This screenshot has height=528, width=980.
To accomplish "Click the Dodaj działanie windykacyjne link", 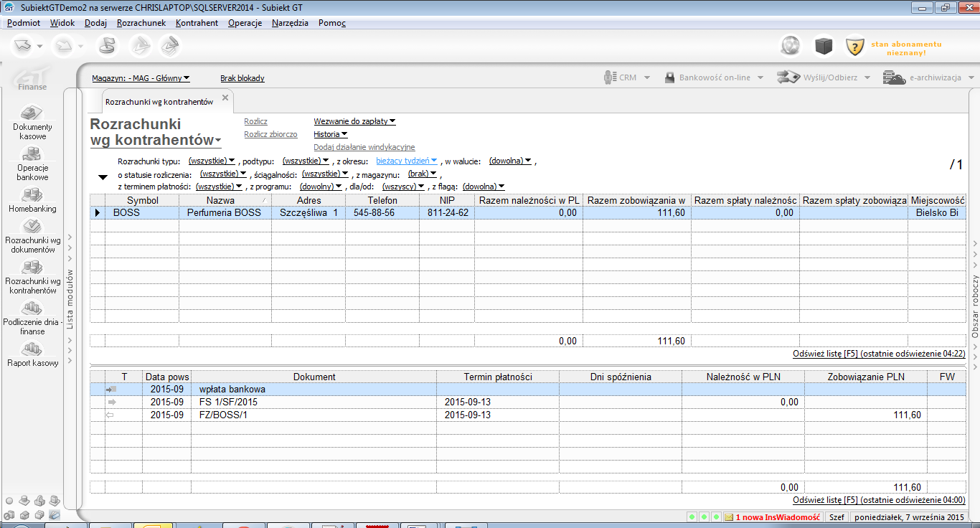I will coord(364,147).
